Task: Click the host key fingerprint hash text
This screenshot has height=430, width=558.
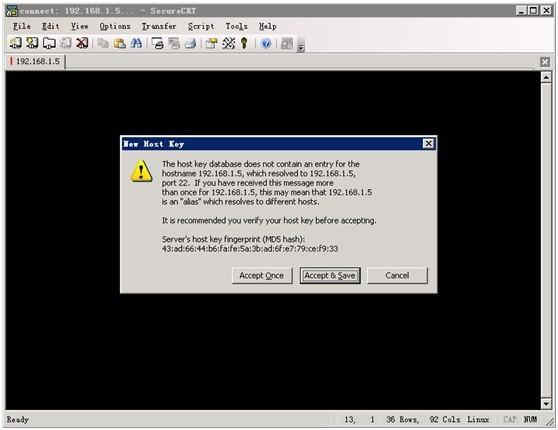Action: coord(249,248)
